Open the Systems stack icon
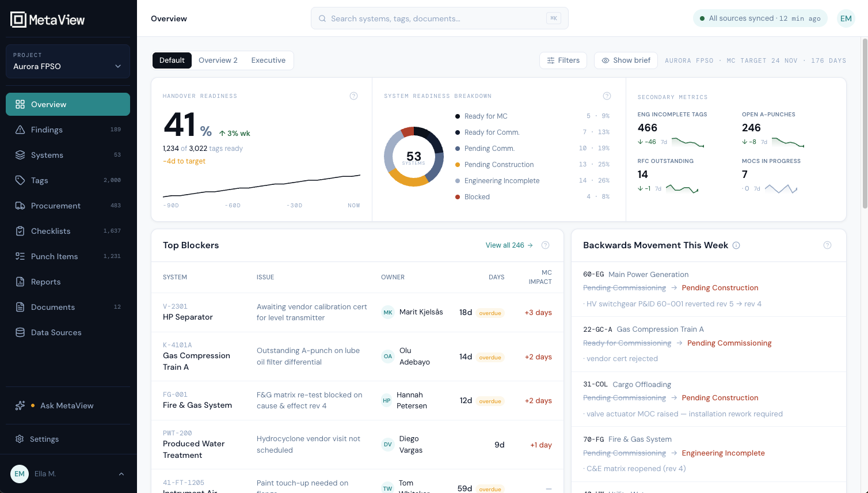 pyautogui.click(x=20, y=155)
